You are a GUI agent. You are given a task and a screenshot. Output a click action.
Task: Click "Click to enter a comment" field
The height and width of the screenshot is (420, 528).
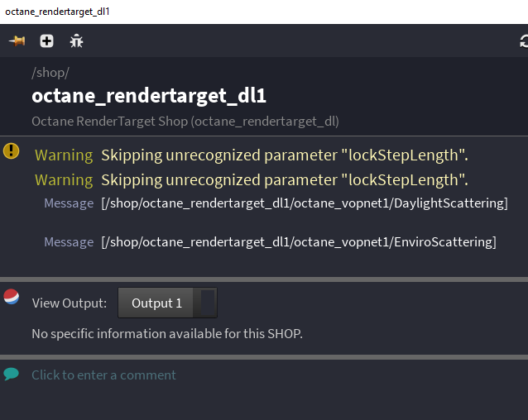103,375
